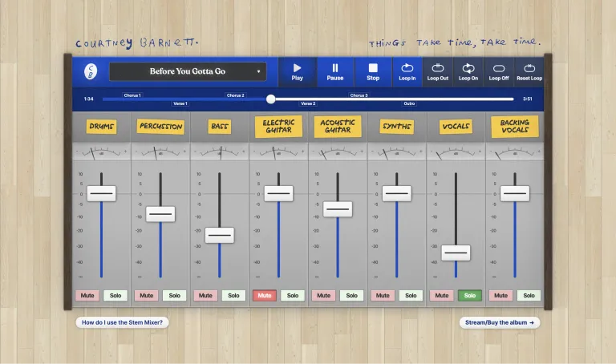616x364 pixels.
Task: Mute the Acoustic Guitar channel
Action: [324, 295]
